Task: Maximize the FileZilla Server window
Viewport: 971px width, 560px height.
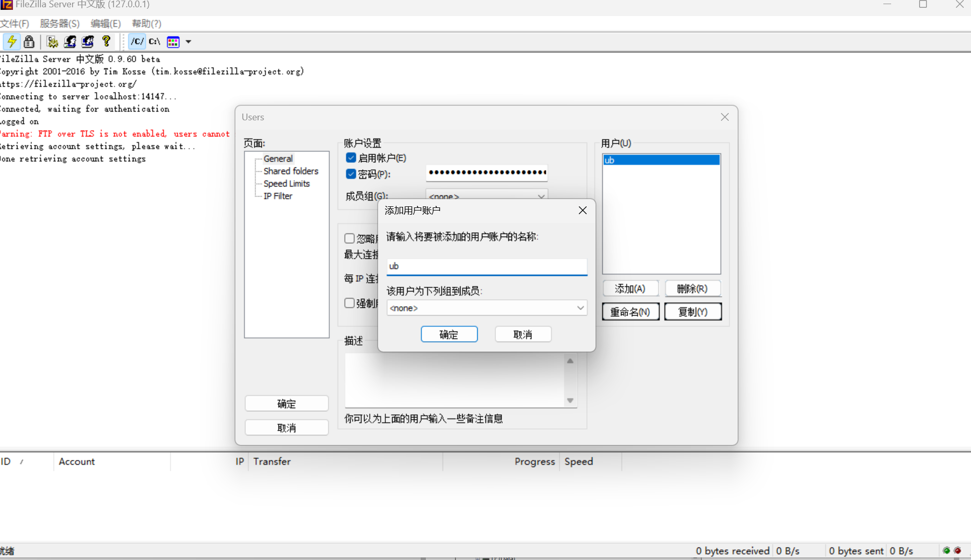Action: pos(923,4)
